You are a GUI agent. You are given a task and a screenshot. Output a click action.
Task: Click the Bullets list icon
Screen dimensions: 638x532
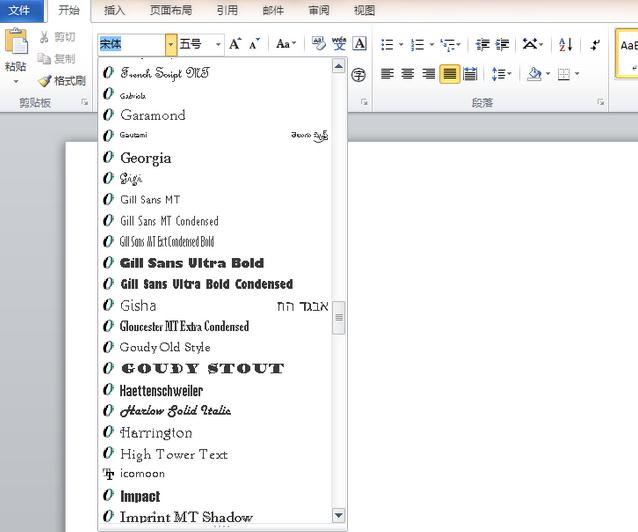(387, 44)
